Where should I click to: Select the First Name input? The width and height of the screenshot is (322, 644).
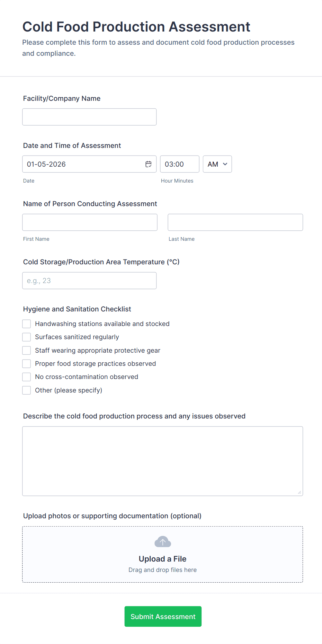(89, 222)
